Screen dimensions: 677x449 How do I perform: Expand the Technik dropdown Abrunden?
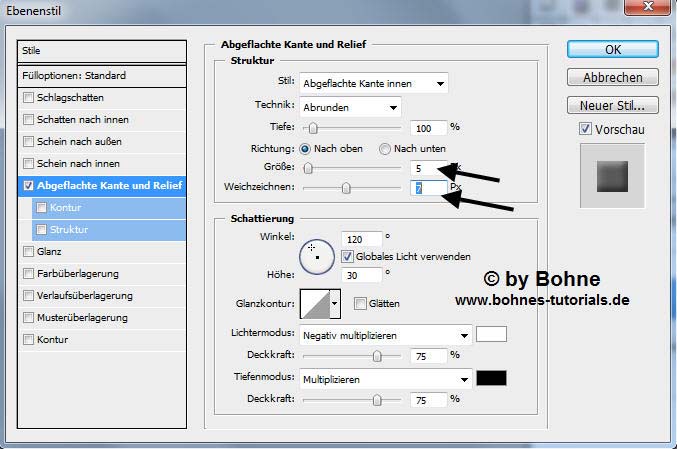(350, 106)
